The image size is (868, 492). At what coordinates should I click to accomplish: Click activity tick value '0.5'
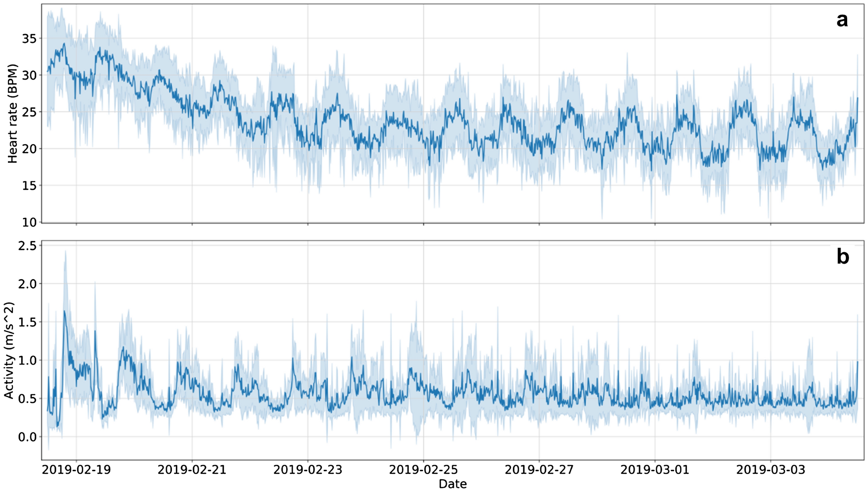[27, 399]
